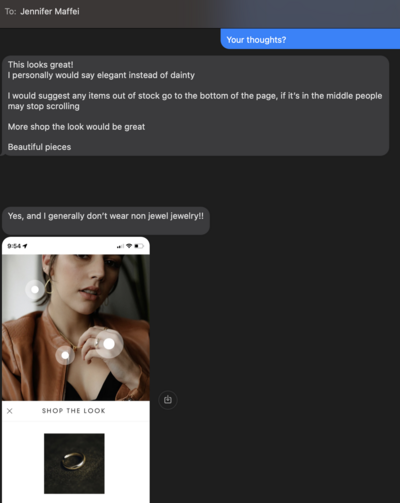Click the recipient name Jennifer Maffei
This screenshot has height=503, width=400.
click(x=50, y=11)
